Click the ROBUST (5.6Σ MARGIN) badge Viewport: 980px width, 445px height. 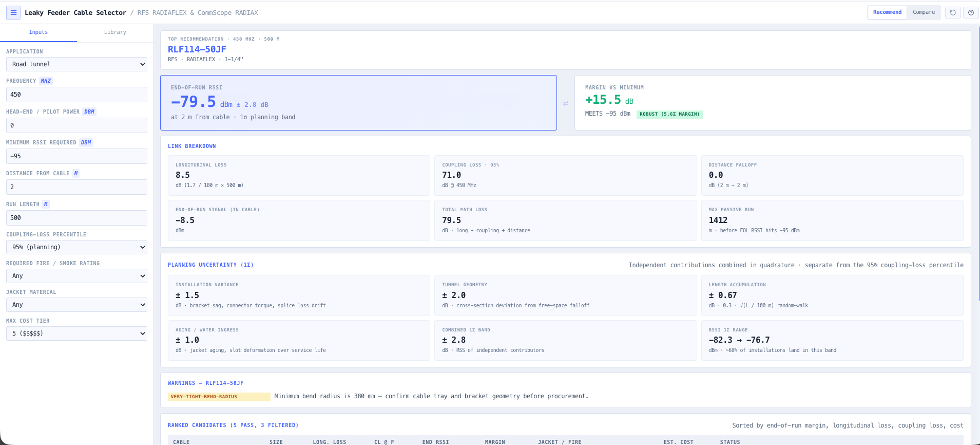(669, 114)
